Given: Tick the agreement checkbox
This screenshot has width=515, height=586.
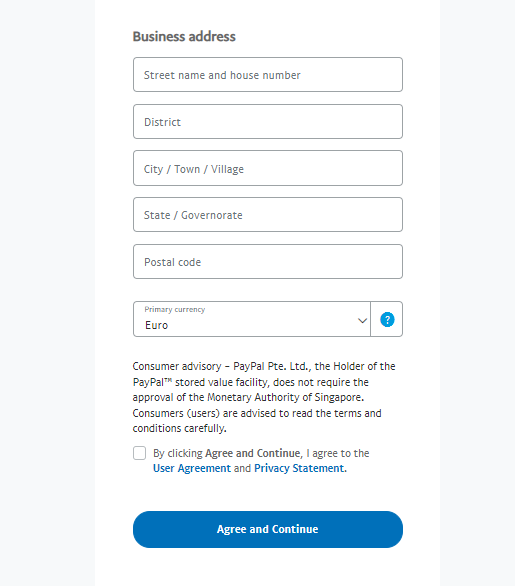Looking at the screenshot, I should [x=139, y=453].
